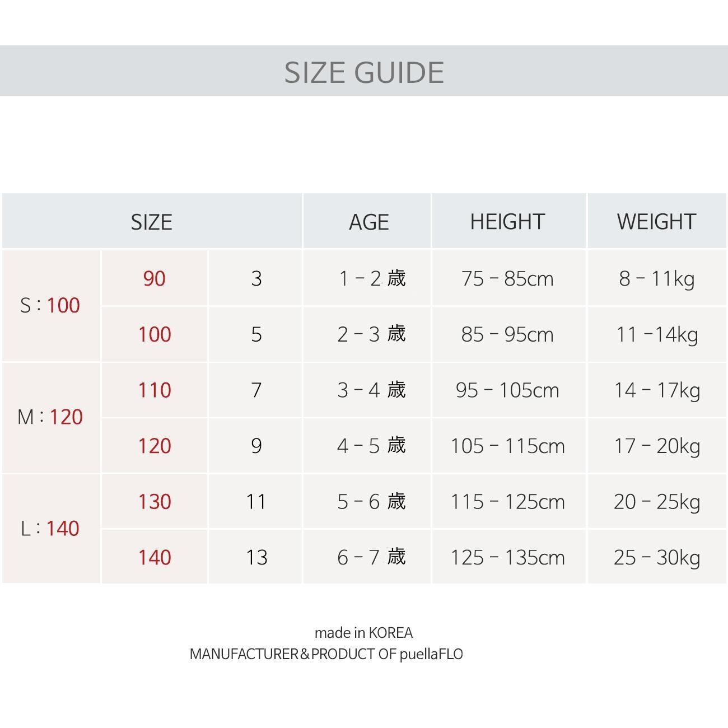Select the L : 140 size group cell
728x728 pixels.
(50, 528)
